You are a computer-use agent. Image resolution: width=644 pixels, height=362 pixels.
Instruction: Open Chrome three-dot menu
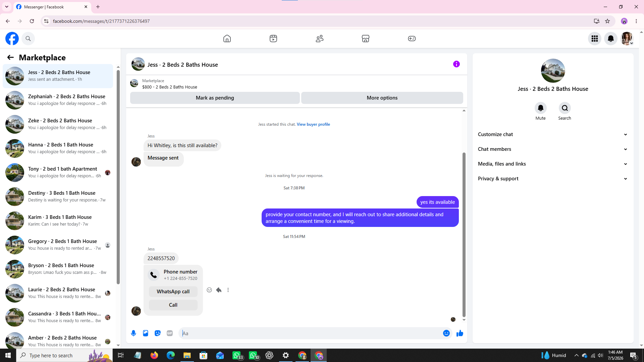point(636,21)
